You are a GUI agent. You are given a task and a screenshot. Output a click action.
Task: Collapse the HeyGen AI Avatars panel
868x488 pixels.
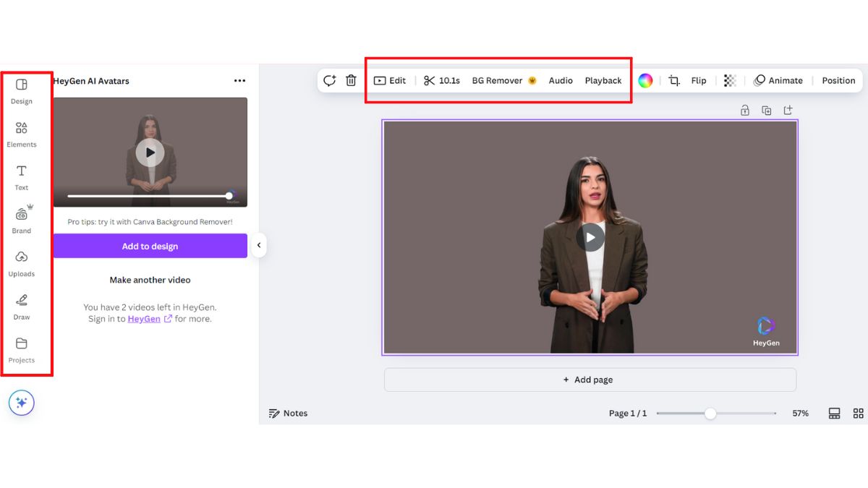[x=259, y=245]
